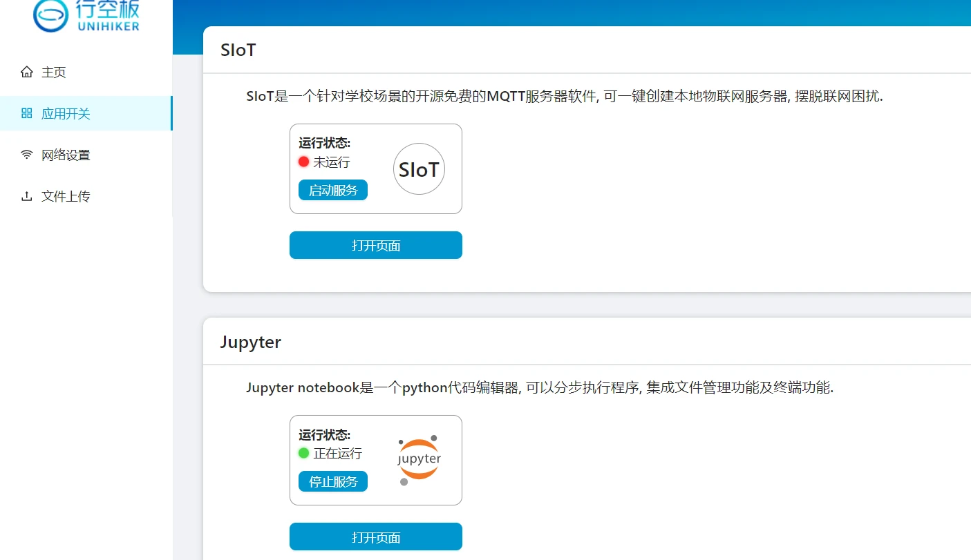Click the SIoT description about the MQTT server
Image resolution: width=971 pixels, height=560 pixels.
[565, 97]
